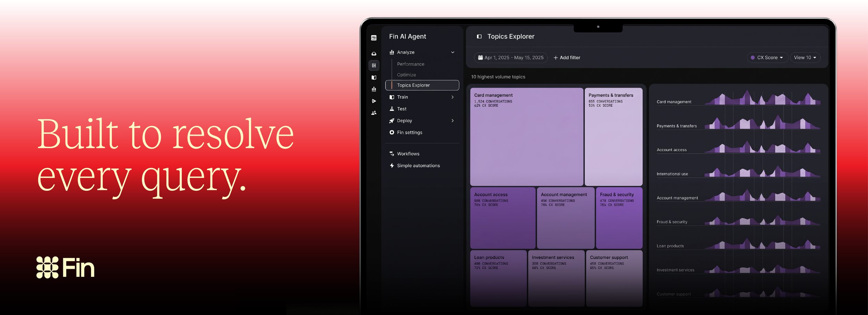Click the paper plane icon in the rail

point(374,101)
